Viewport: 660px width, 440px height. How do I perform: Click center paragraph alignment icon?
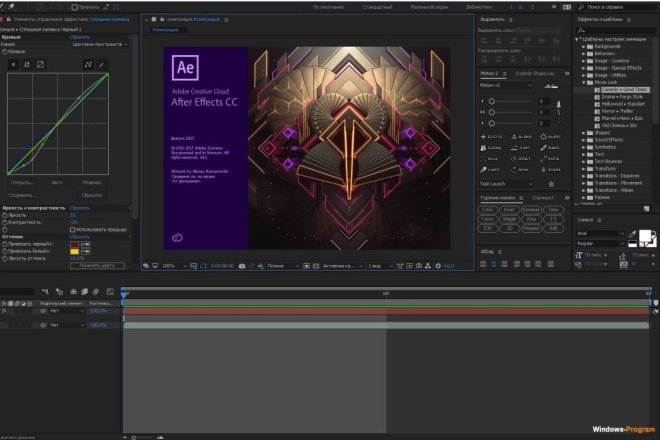pyautogui.click(x=493, y=264)
